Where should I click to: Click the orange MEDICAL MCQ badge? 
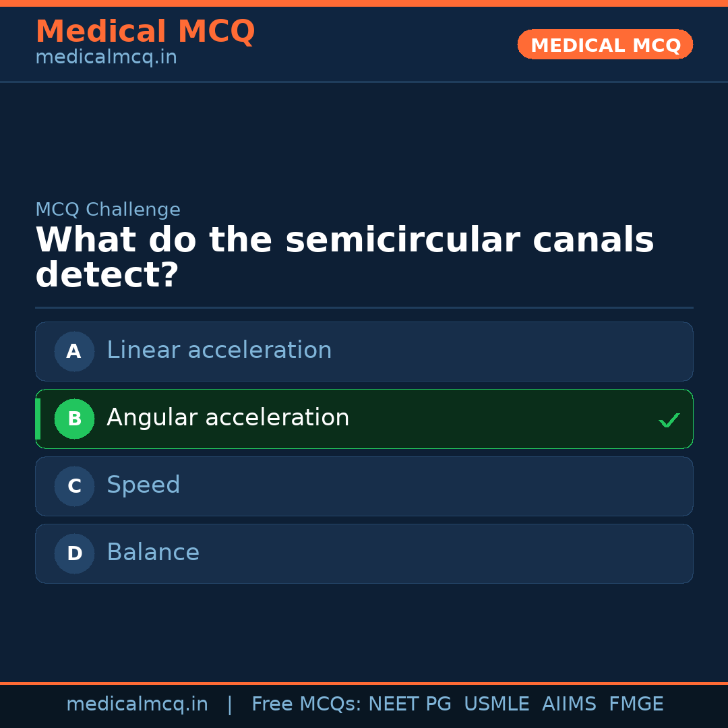coord(605,44)
